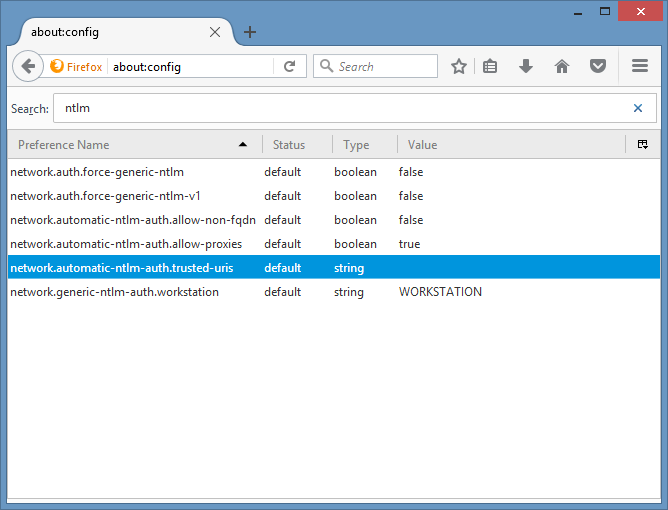Click default status of trusted-uris row
Image resolution: width=668 pixels, height=510 pixels.
282,268
